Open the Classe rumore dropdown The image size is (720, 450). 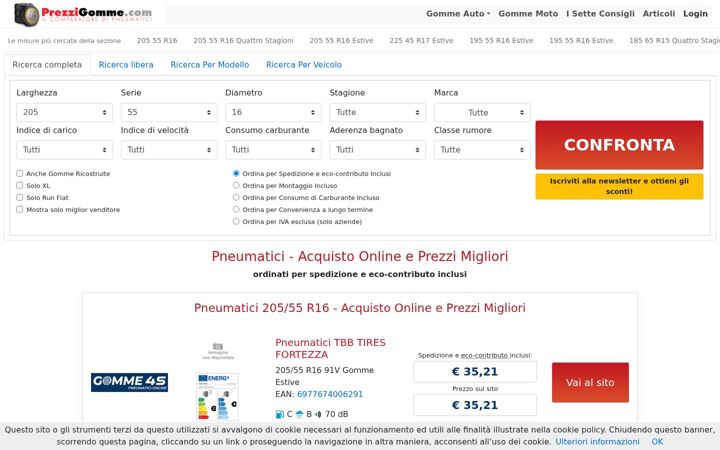[482, 150]
